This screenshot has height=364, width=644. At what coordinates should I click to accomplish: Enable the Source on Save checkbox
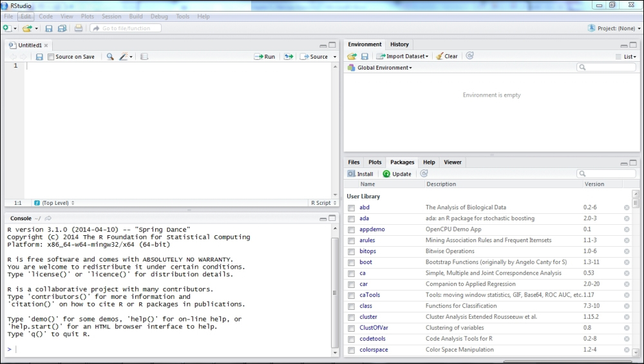tap(51, 57)
